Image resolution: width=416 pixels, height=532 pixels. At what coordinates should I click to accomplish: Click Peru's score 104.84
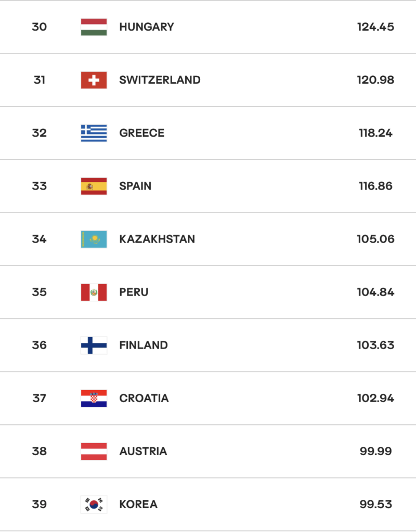375,292
